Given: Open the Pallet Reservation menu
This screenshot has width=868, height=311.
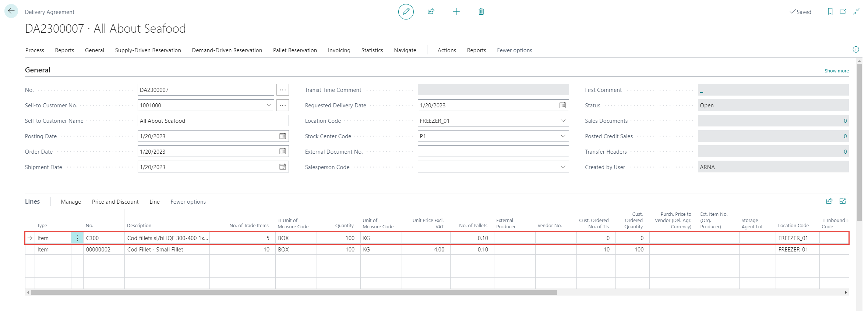Looking at the screenshot, I should (x=294, y=50).
